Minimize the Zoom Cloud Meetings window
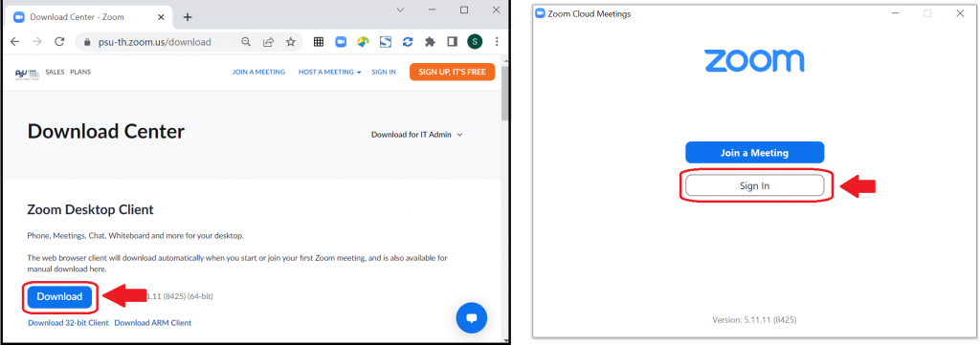This screenshot has height=345, width=980. coord(894,13)
